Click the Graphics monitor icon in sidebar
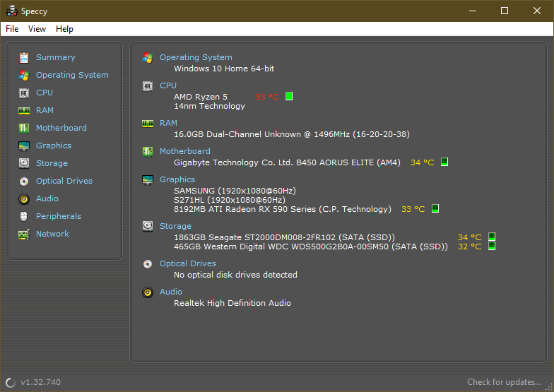 click(x=24, y=145)
